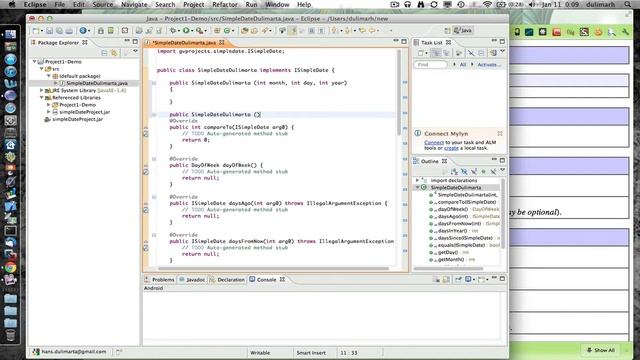Open the Run button dropdown arrow
Screen dimensions: 640x360
tap(192, 31)
